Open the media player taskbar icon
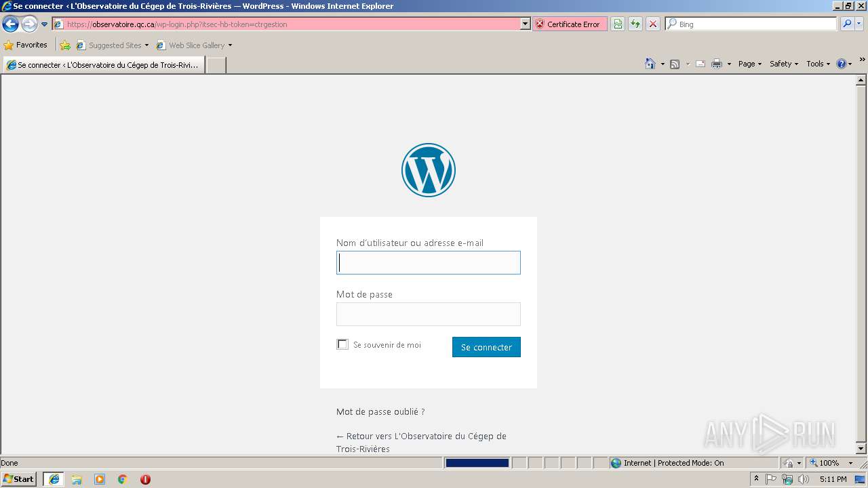Viewport: 868px width, 488px height. pyautogui.click(x=100, y=479)
